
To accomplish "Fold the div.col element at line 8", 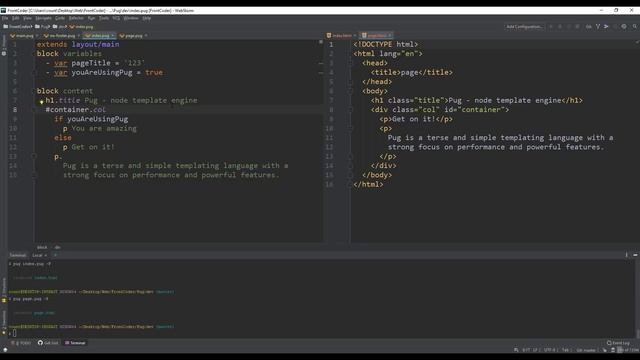I will pyautogui.click(x=350, y=110).
